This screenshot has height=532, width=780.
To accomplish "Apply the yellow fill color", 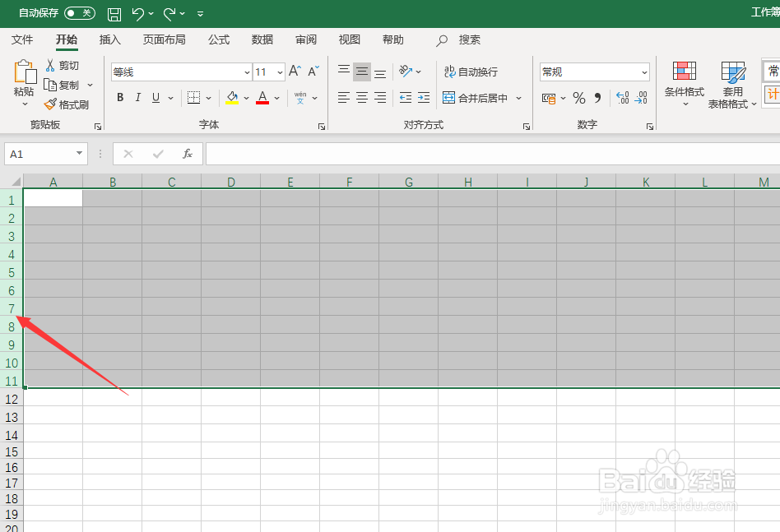I will pos(232,98).
